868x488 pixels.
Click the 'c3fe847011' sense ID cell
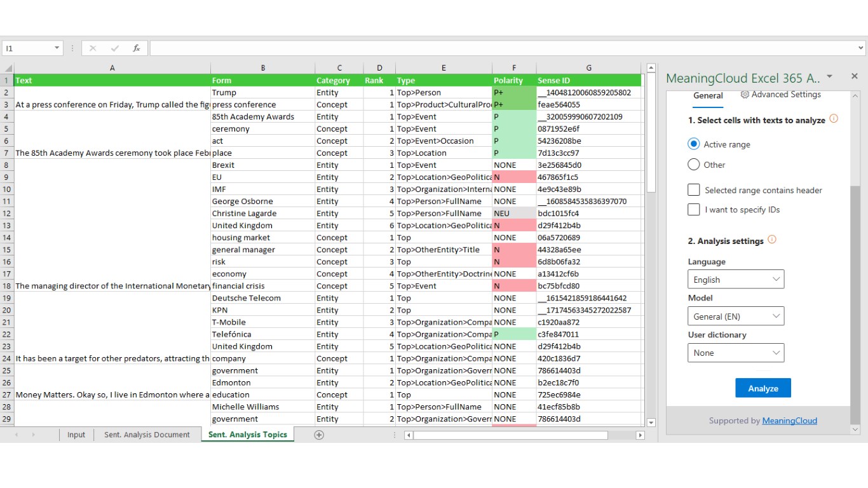(588, 334)
